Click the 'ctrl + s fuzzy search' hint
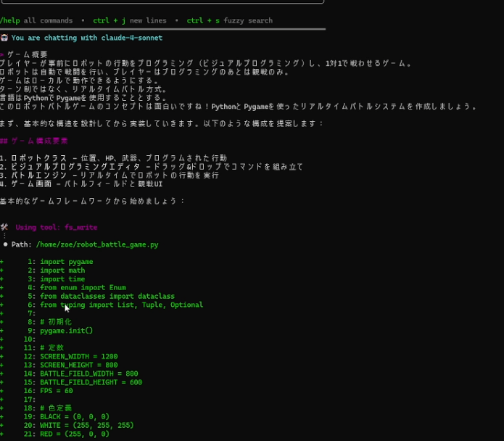Viewport: 504px width, 441px height. tap(230, 20)
